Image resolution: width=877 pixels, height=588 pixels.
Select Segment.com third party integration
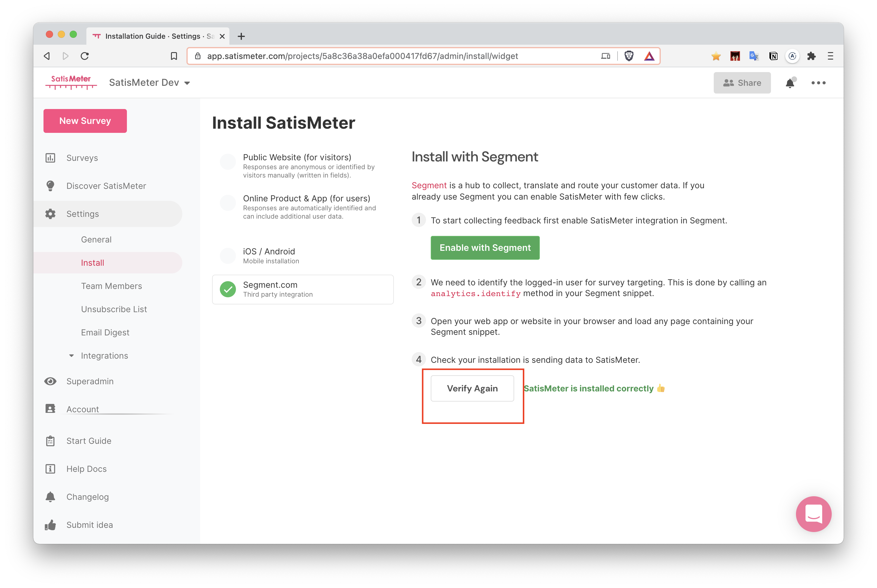(x=303, y=289)
